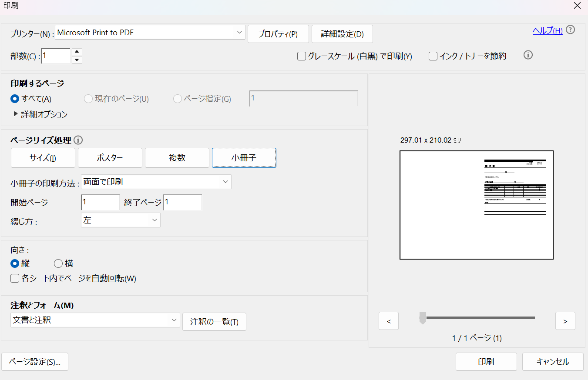
Task: Click the info icon next to ページサイズ処理
Action: tap(78, 140)
